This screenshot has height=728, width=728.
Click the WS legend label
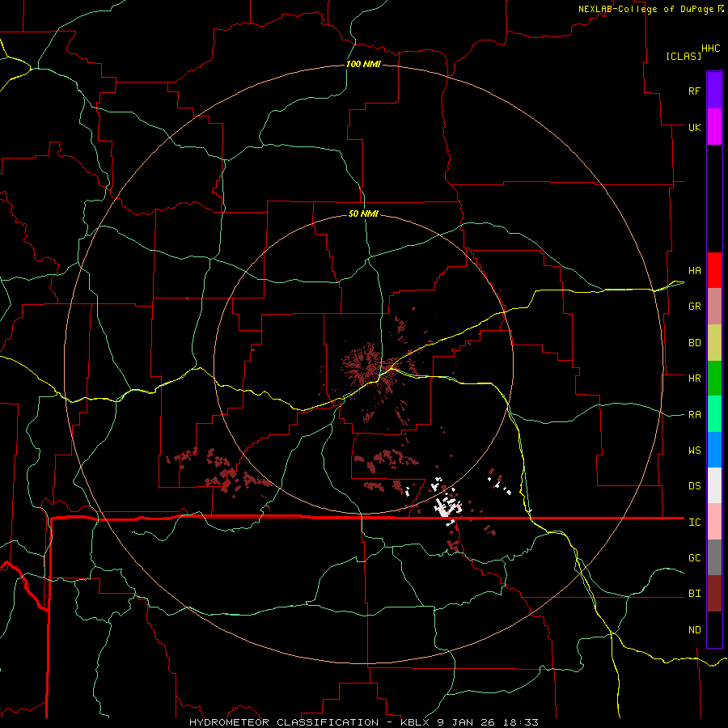click(694, 451)
